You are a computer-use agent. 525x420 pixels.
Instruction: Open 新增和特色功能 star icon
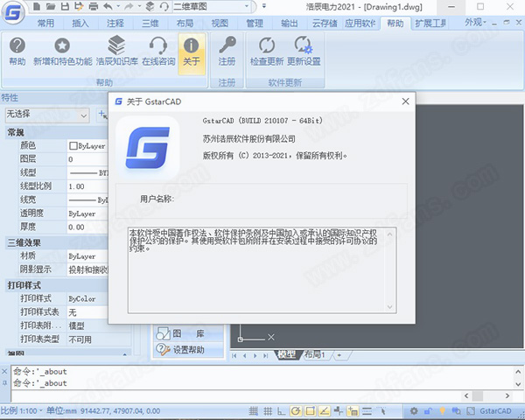[x=63, y=52]
